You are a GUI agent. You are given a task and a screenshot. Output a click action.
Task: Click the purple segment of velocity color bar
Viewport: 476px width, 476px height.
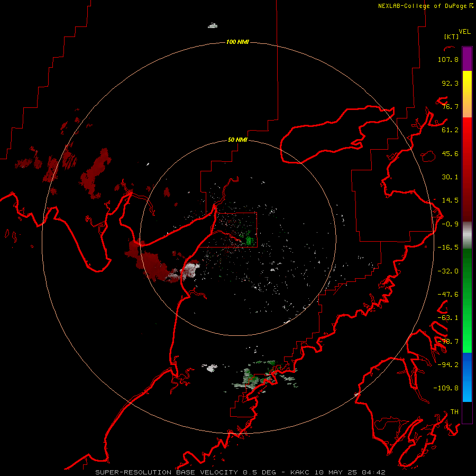click(x=467, y=59)
